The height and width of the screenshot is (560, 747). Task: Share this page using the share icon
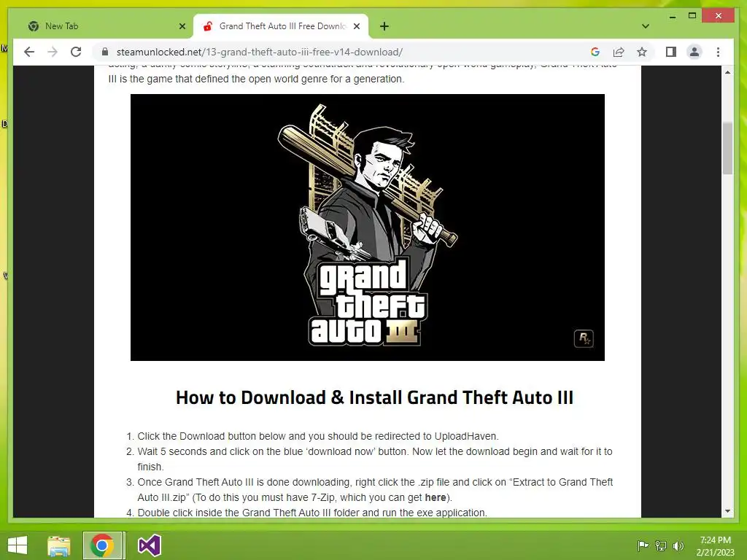pyautogui.click(x=619, y=52)
